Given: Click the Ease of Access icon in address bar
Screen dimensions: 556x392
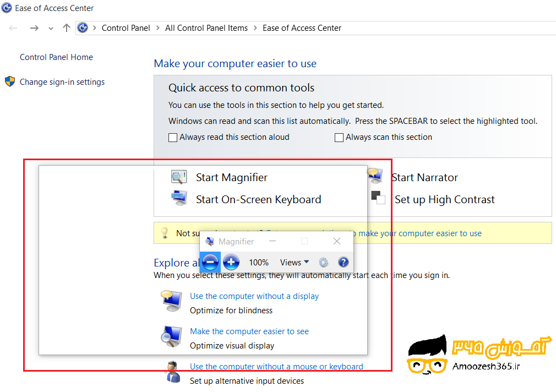Looking at the screenshot, I should 83,28.
